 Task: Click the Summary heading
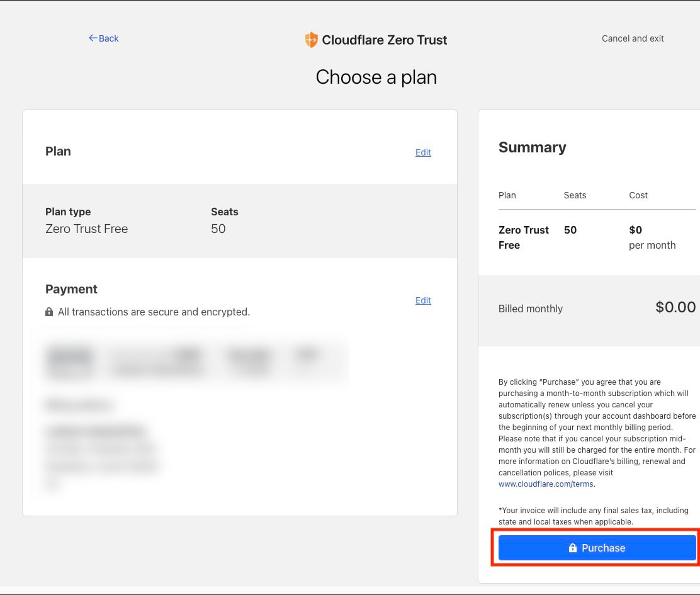point(532,147)
